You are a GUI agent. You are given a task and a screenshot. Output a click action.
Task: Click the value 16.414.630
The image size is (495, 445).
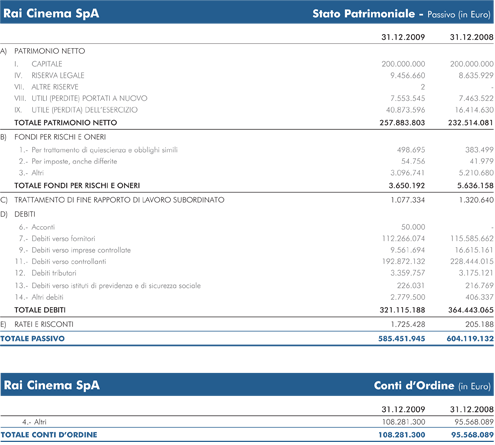474,110
